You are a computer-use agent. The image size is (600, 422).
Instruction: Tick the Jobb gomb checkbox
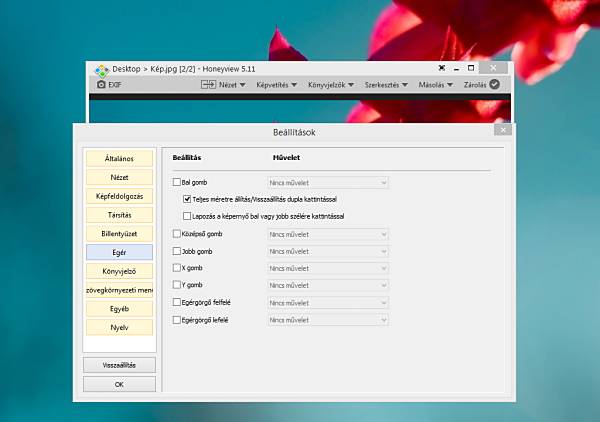[176, 251]
